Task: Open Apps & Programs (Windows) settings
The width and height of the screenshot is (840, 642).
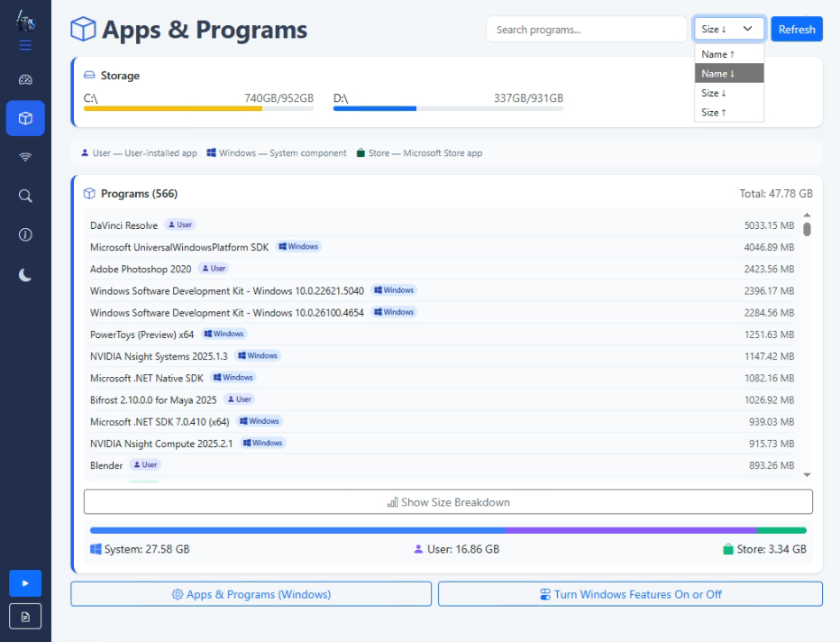Action: click(251, 593)
